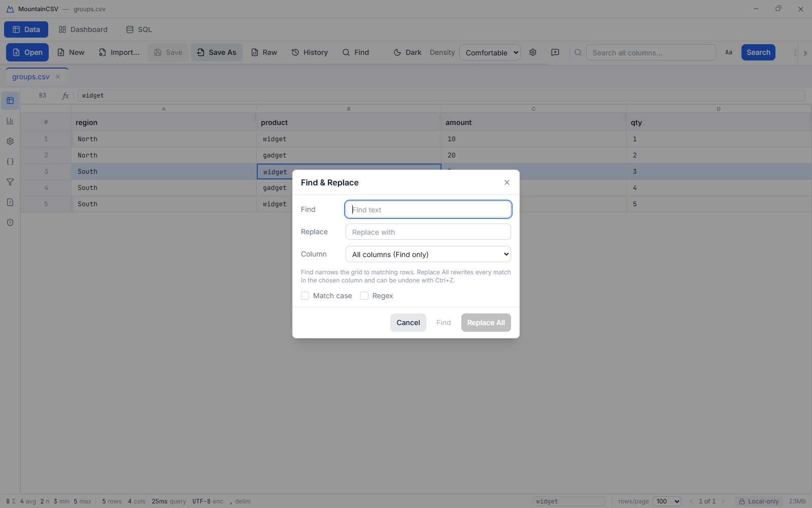The width and height of the screenshot is (812, 508).
Task: Click the formula bar showing widget
Action: pyautogui.click(x=442, y=96)
